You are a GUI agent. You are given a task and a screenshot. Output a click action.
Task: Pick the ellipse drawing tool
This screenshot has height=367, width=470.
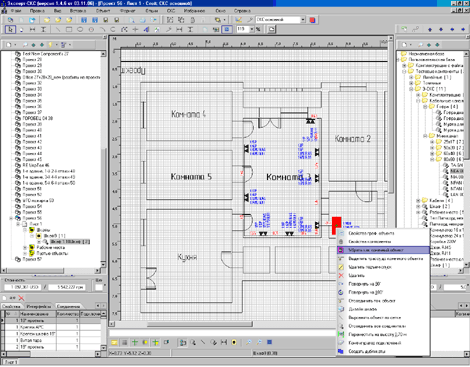[x=80, y=30]
